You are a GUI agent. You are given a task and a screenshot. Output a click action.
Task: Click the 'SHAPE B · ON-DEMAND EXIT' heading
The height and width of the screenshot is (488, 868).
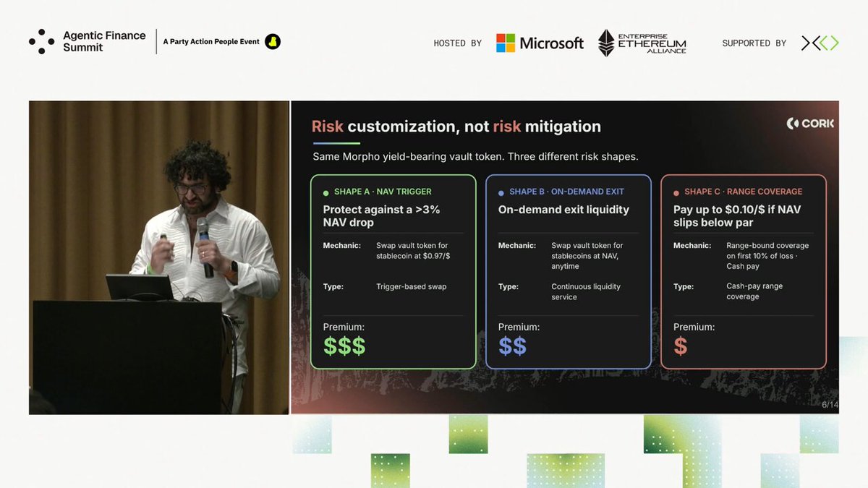click(x=566, y=192)
